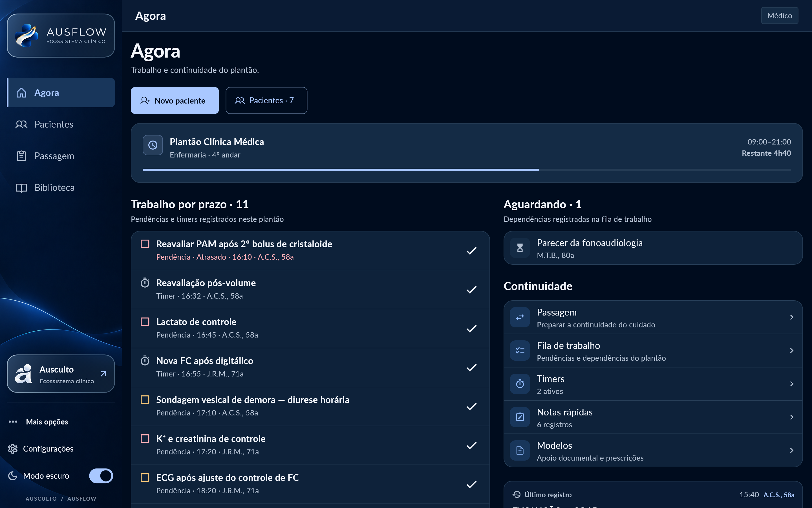Click the Médico role button
The height and width of the screenshot is (508, 812).
click(x=780, y=16)
